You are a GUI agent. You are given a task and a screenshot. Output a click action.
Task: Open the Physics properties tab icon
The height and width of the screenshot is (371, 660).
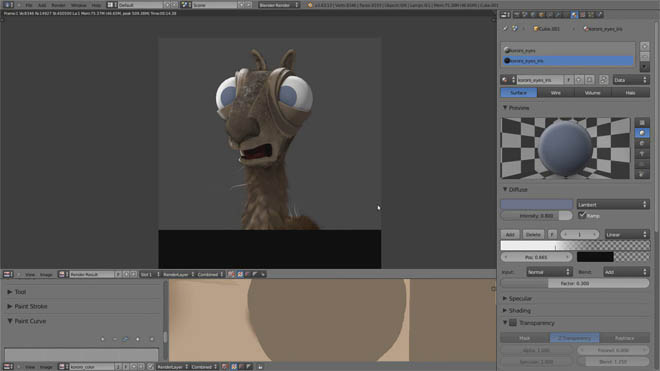pos(600,15)
